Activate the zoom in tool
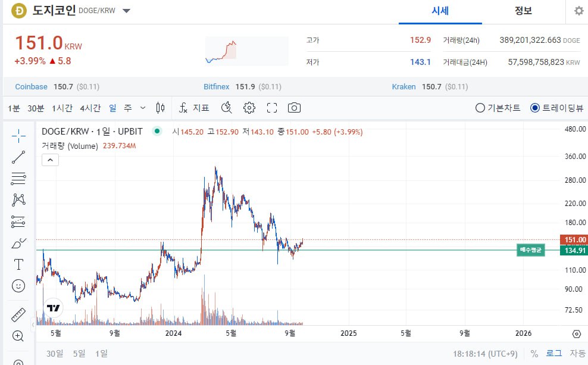This screenshot has height=365, width=588. [18, 336]
